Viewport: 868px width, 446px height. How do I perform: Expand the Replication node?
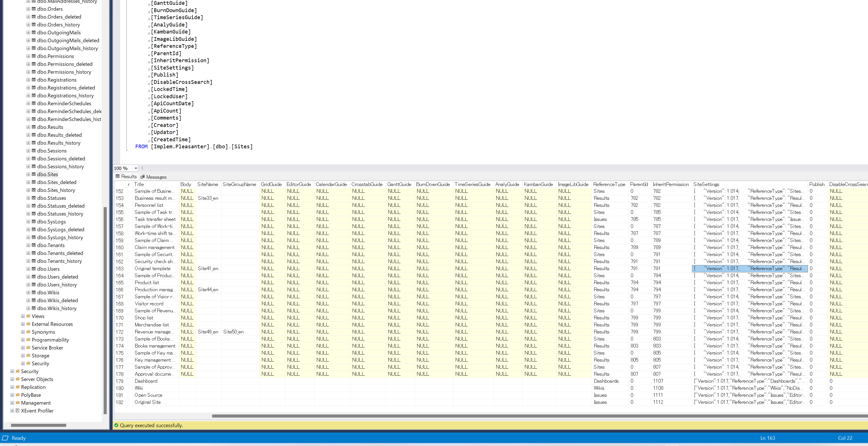12,387
